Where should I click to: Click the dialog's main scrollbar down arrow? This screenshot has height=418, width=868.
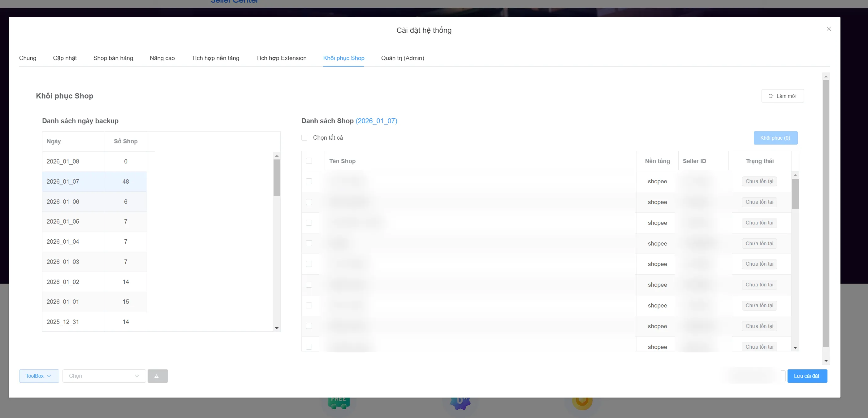826,361
